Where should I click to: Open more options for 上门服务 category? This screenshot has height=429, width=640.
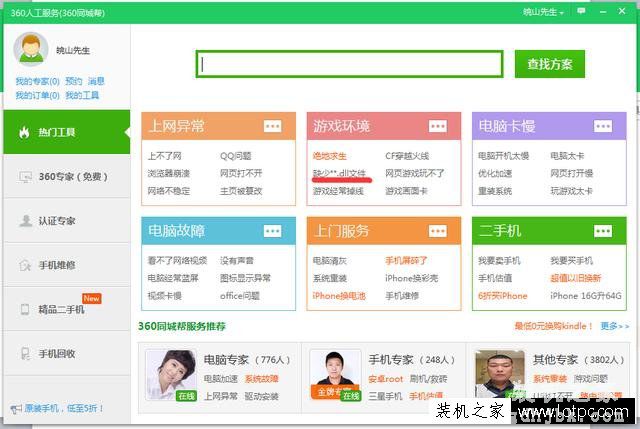(x=438, y=231)
